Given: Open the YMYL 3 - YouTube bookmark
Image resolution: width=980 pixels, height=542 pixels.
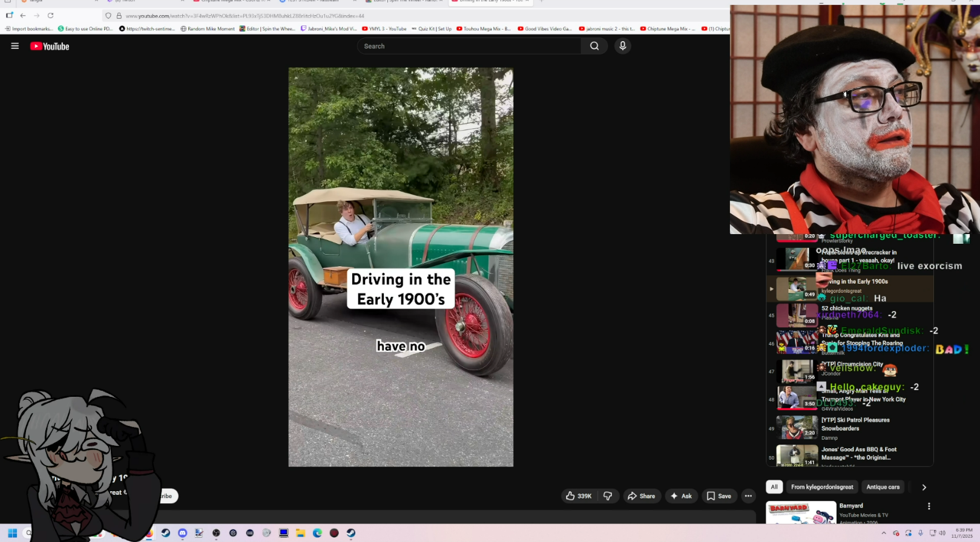Looking at the screenshot, I should 384,28.
